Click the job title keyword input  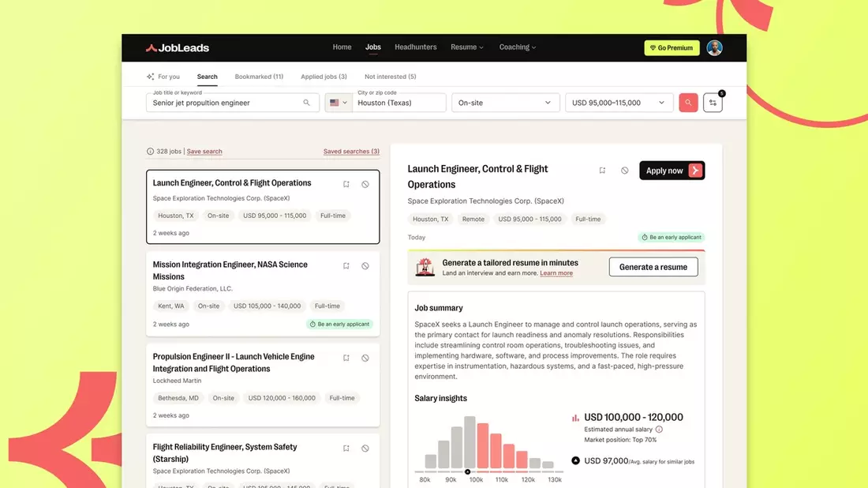[x=233, y=103]
